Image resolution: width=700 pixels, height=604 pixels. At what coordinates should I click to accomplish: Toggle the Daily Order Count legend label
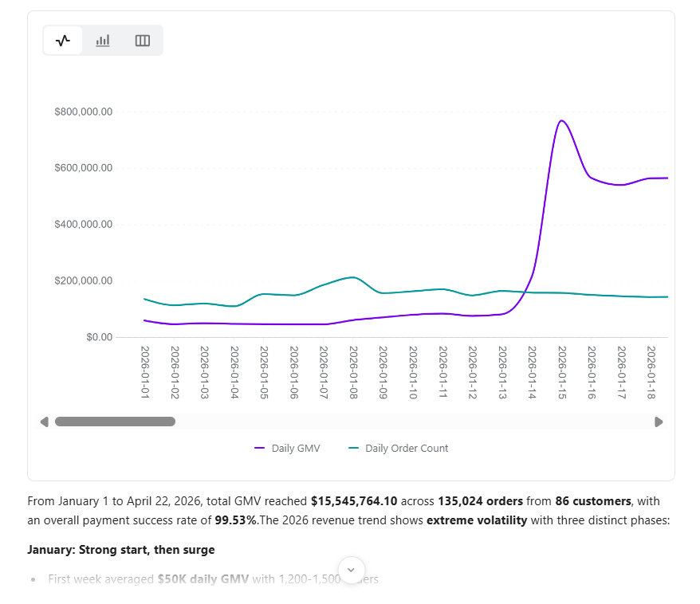(x=407, y=449)
